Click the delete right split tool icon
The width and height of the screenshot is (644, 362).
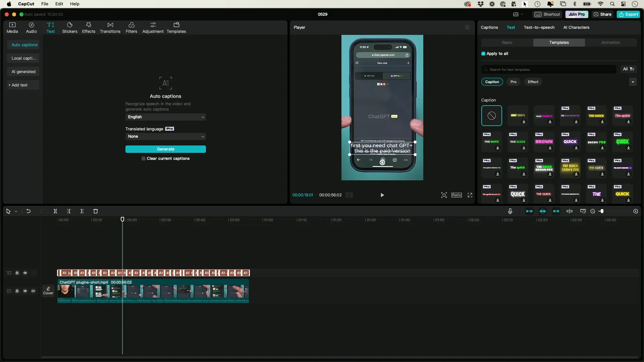click(82, 211)
